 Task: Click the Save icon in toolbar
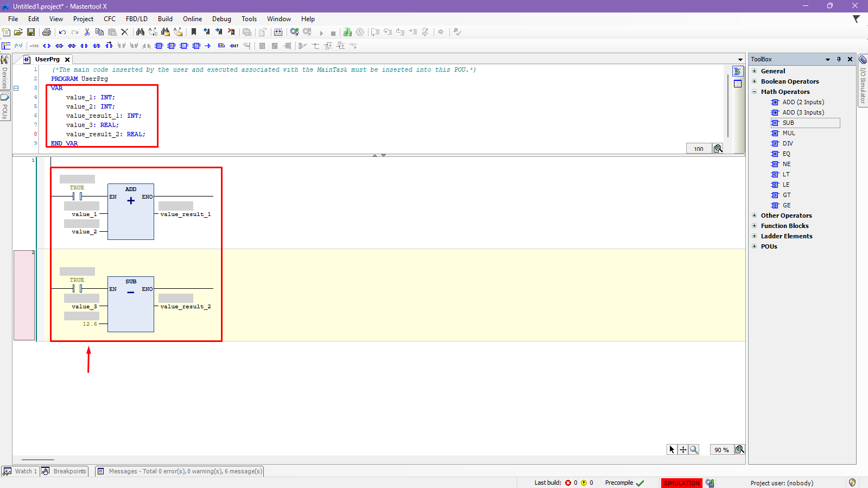31,33
